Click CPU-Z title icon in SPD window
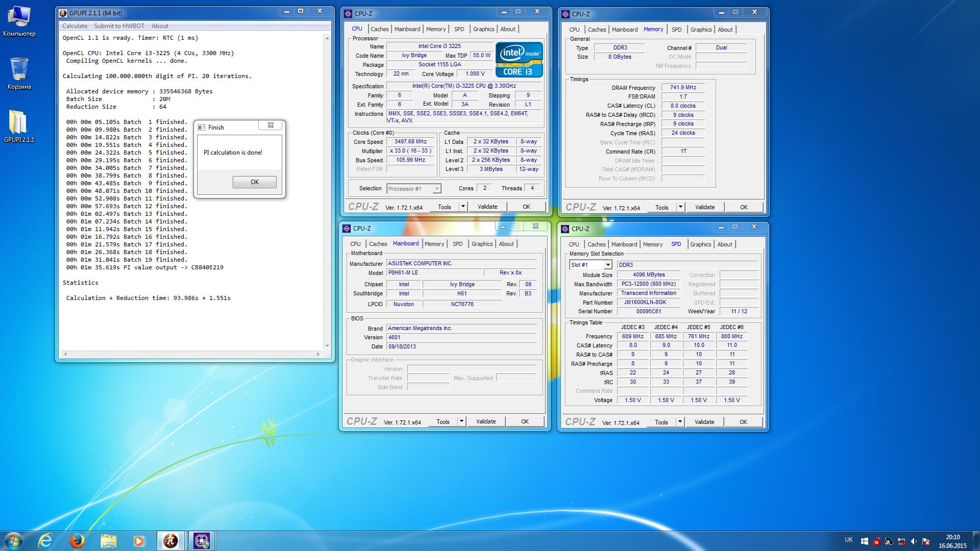Image resolution: width=980 pixels, height=551 pixels. coord(565,229)
